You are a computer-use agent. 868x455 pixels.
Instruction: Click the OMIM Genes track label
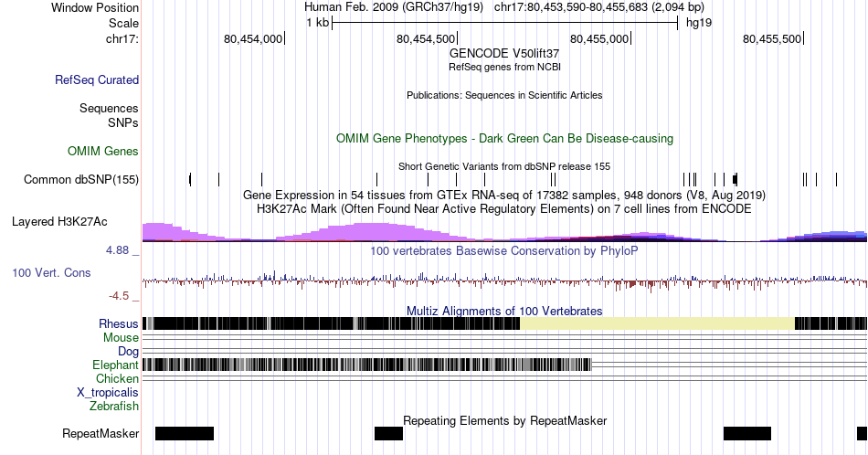click(x=103, y=151)
